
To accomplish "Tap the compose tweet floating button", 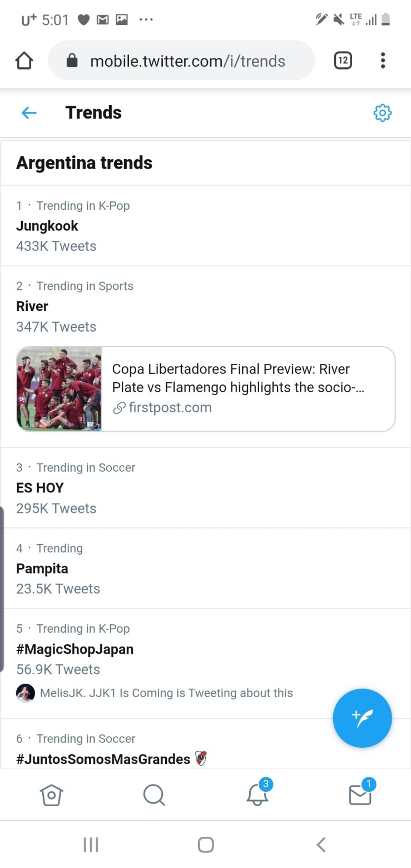I will pyautogui.click(x=362, y=718).
